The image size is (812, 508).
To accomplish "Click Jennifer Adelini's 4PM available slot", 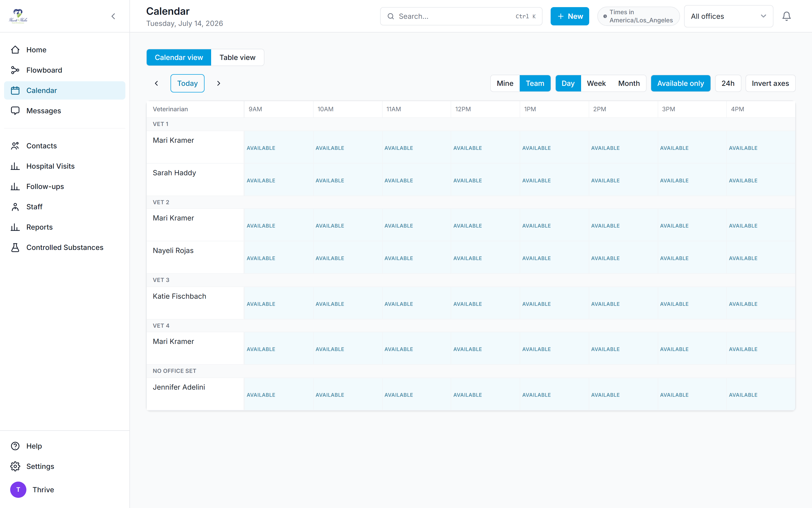I will click(x=761, y=395).
